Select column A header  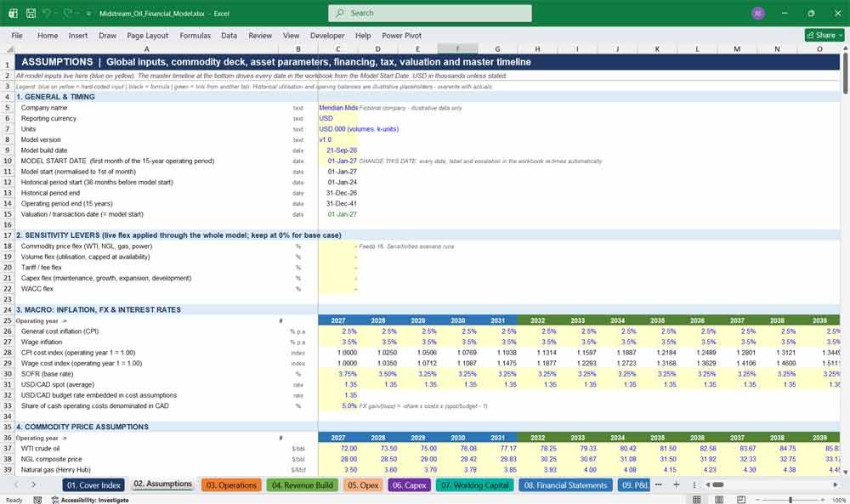pyautogui.click(x=146, y=48)
